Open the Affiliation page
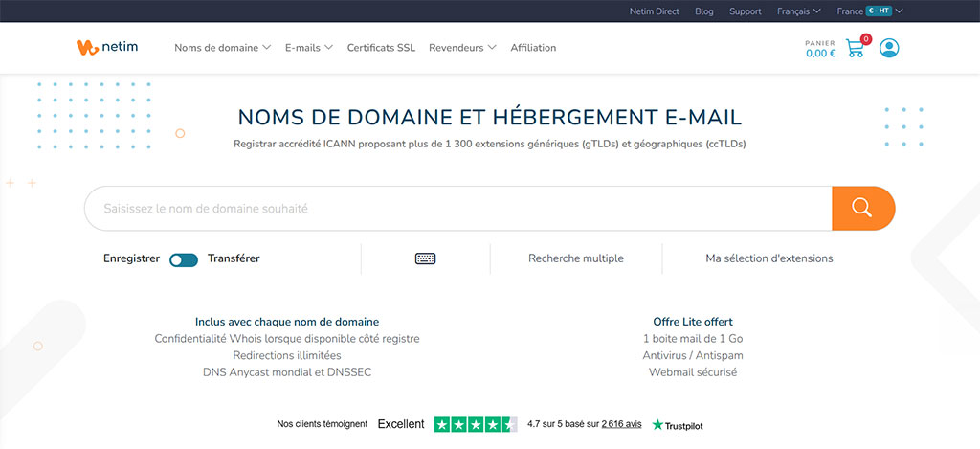 click(533, 48)
